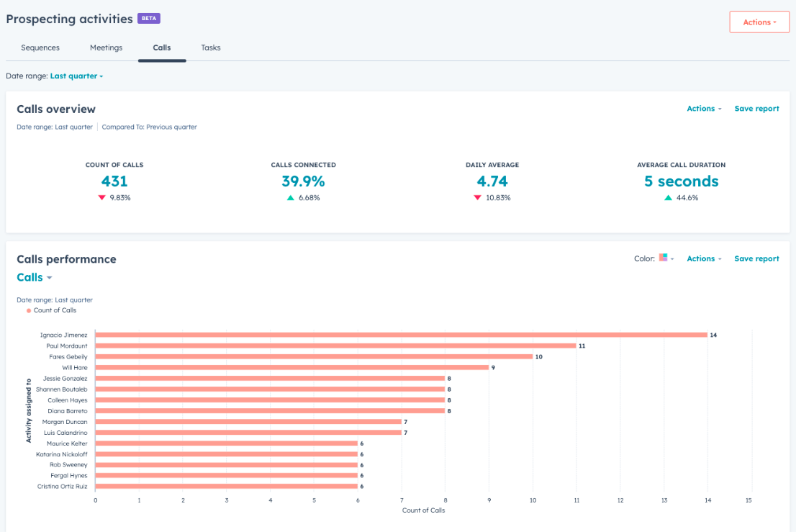Open Actions menu in Calls overview
The image size is (796, 532).
704,109
